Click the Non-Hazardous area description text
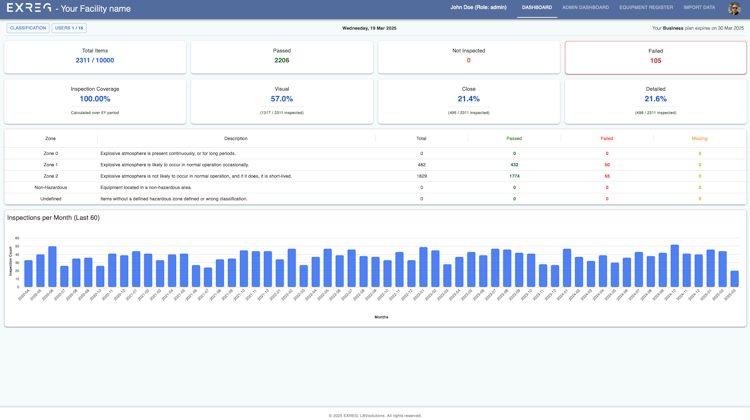This screenshot has width=750, height=420. [x=146, y=188]
